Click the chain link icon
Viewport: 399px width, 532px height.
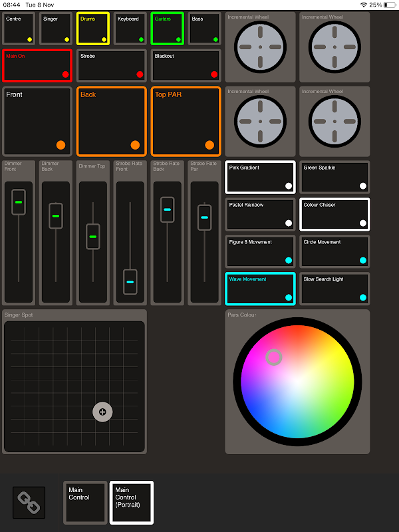pos(29,503)
